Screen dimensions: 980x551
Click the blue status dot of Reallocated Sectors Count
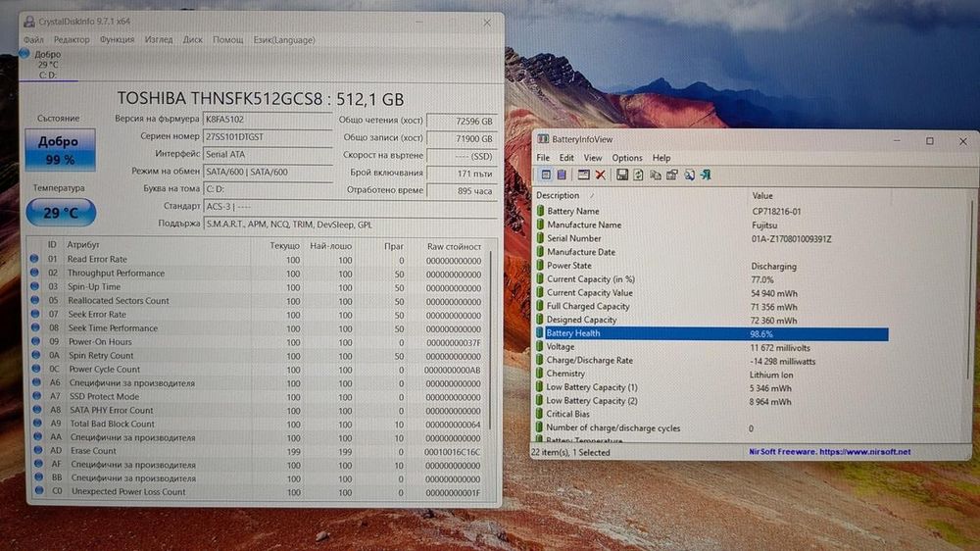[x=35, y=300]
